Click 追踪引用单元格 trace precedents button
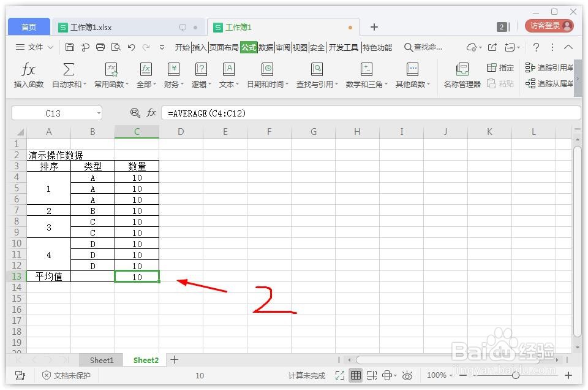The width and height of the screenshot is (588, 390). (x=549, y=67)
